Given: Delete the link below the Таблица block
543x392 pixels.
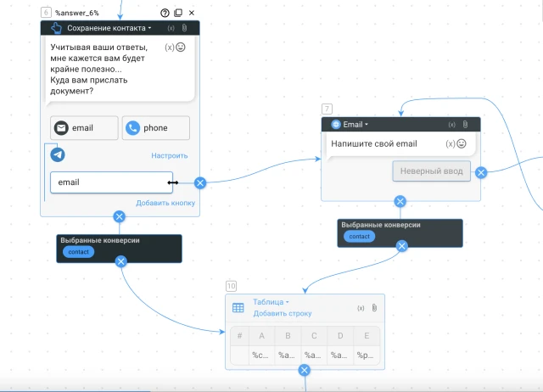Looking at the screenshot, I should [305, 370].
